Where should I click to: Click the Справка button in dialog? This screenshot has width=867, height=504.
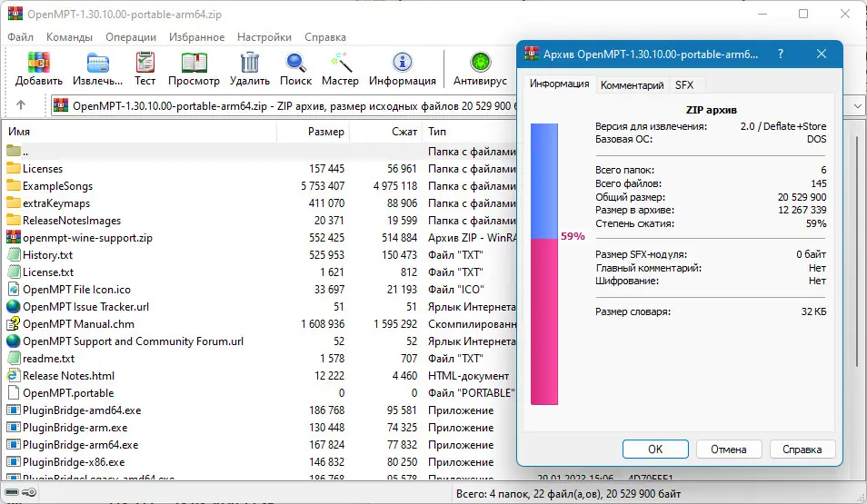tap(802, 450)
